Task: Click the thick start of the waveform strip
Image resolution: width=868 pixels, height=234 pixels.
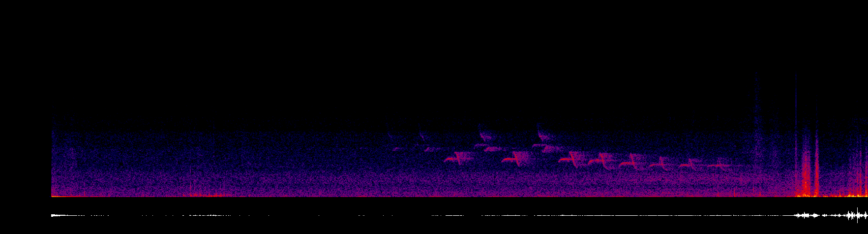Action: coord(58,215)
